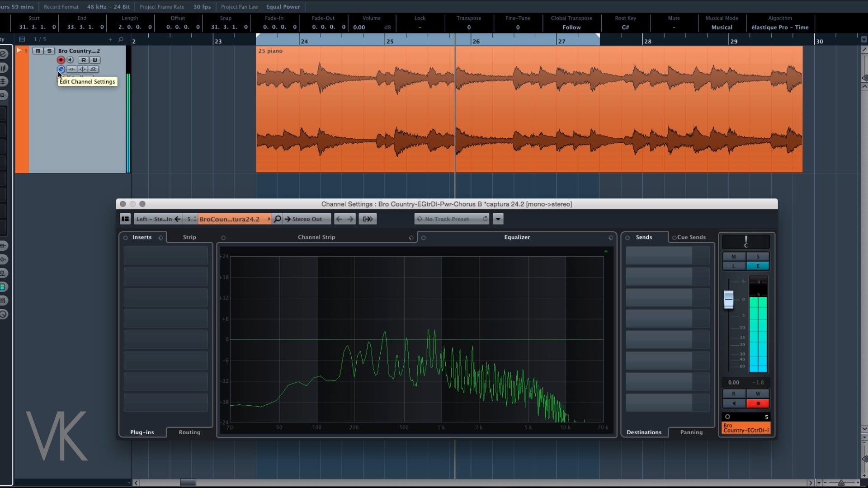
Task: Click the find track magnifier in track list
Action: (x=121, y=39)
